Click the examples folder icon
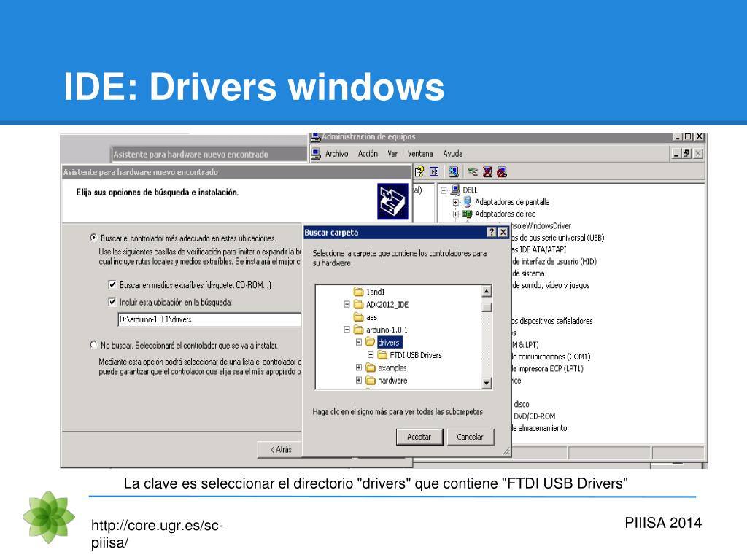The height and width of the screenshot is (560, 747). coord(371,367)
